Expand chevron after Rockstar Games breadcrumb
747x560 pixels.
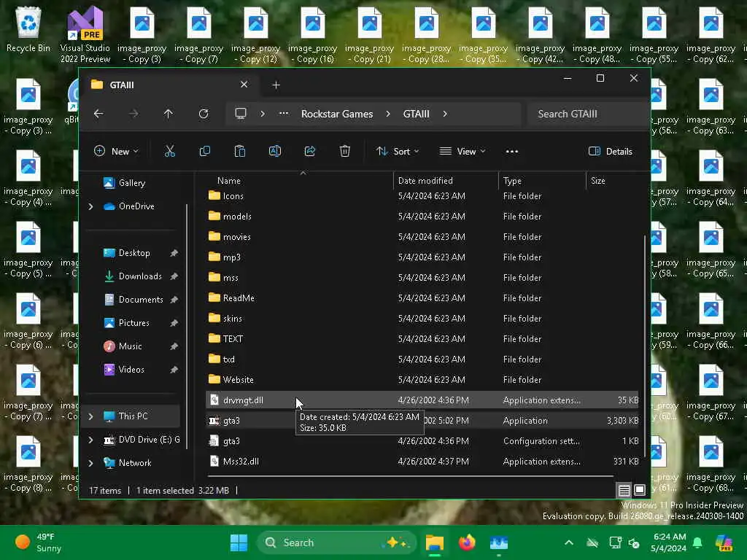[388, 114]
